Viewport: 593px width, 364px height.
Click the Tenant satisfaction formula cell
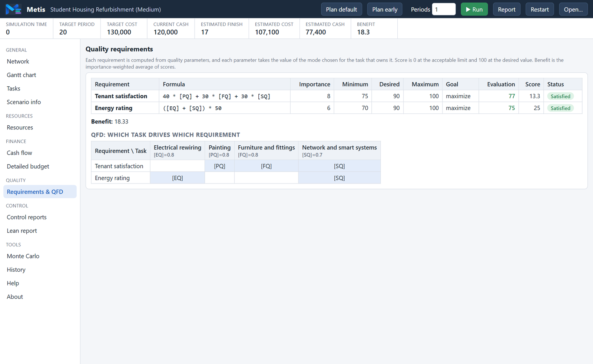225,96
